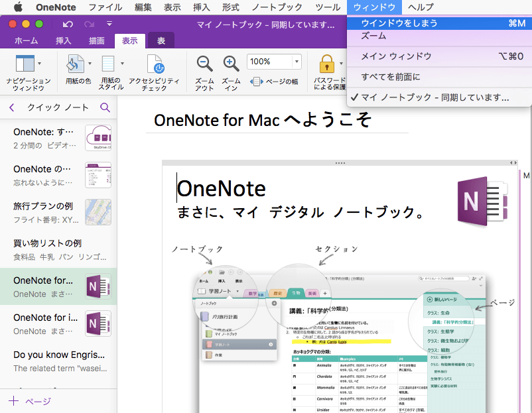Viewport: 532px width, 413px height.
Task: Choose Zoom (ズーム) in Window menu
Action: pyautogui.click(x=439, y=36)
